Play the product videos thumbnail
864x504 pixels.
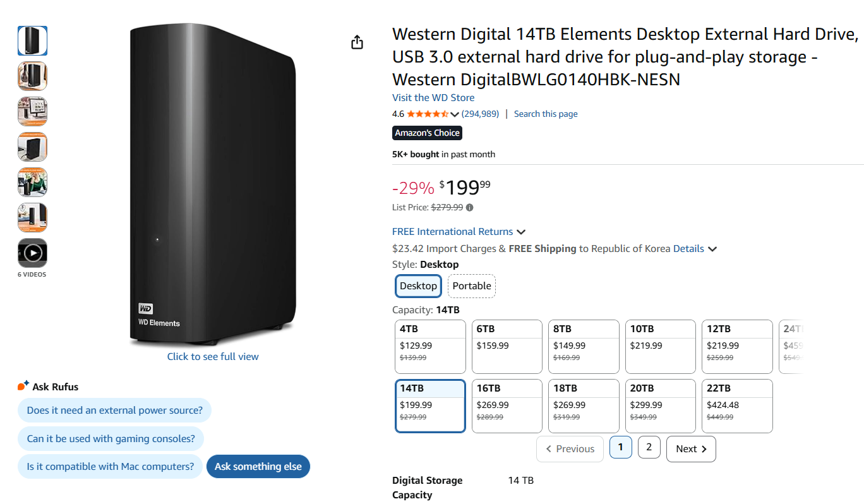point(32,253)
